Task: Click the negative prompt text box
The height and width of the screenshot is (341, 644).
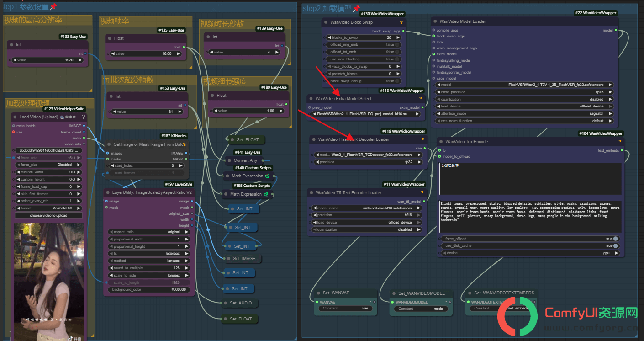Action: click(530, 217)
